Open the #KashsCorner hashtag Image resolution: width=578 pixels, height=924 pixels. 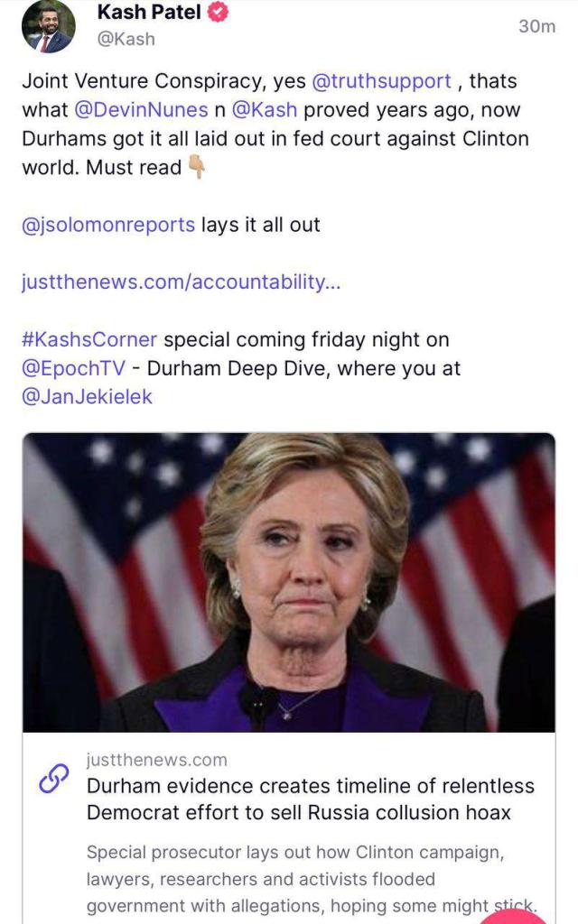[89, 339]
